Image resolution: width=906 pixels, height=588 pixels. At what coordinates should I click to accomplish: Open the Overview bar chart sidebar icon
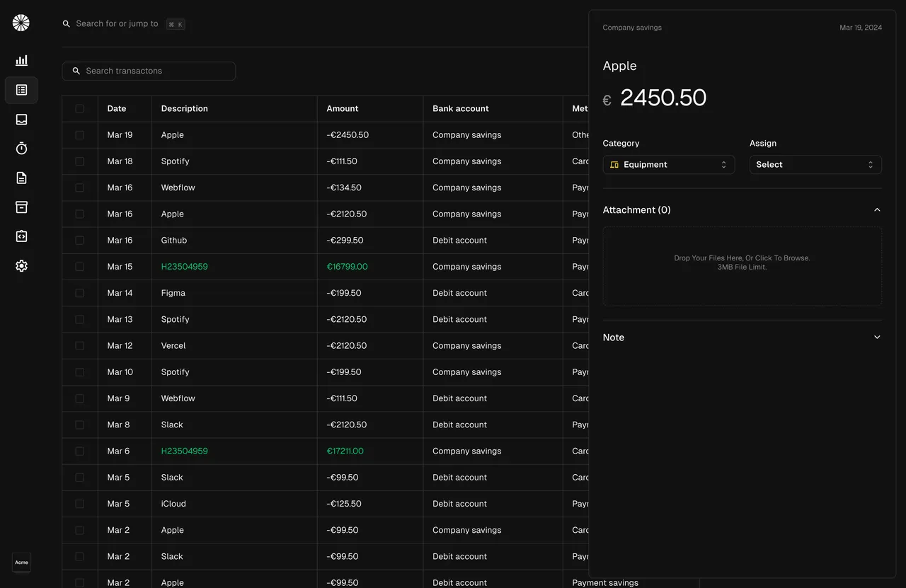[x=21, y=60]
